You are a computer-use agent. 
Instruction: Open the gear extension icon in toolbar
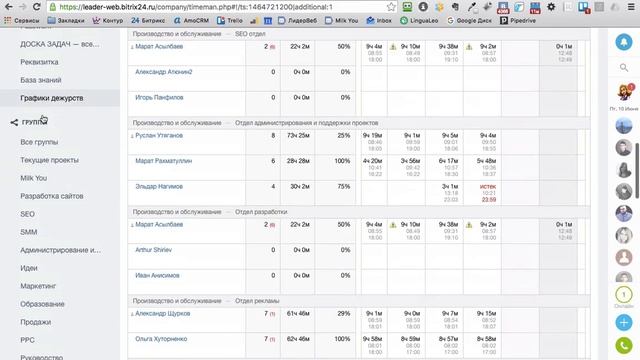pyautogui.click(x=551, y=7)
